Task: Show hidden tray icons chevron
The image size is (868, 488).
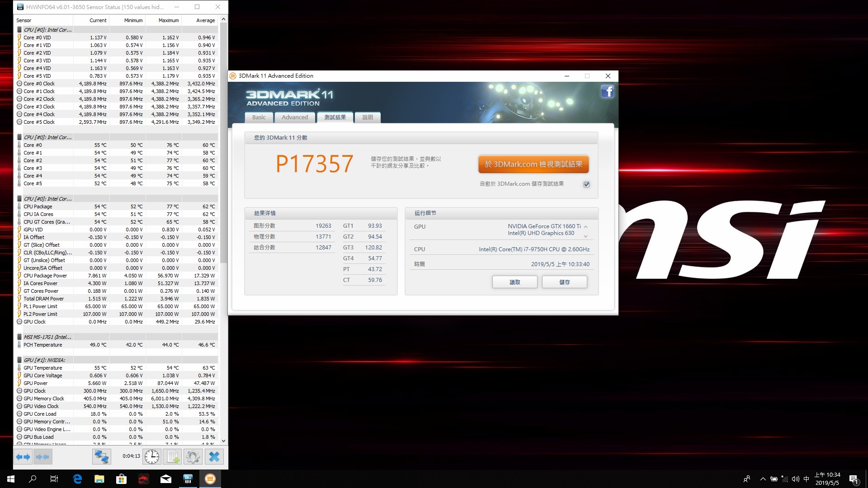Action: coord(763,479)
